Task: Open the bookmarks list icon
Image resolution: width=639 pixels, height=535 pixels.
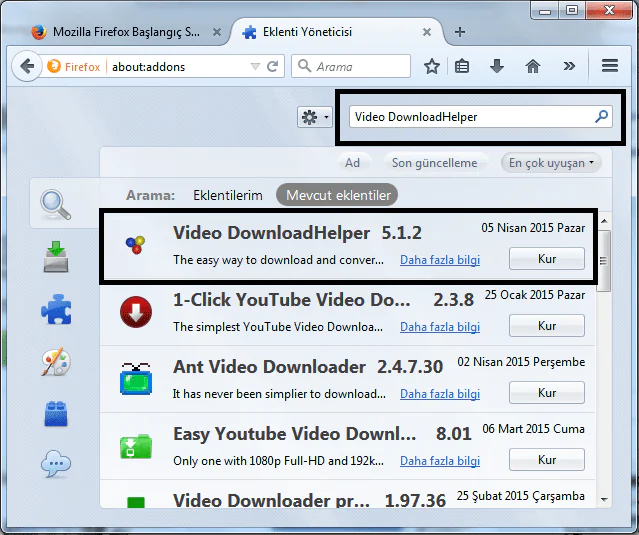Action: [462, 66]
